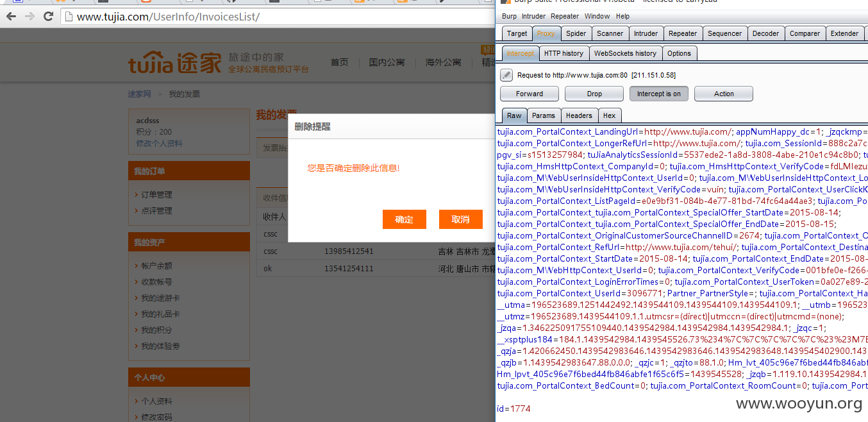This screenshot has width=868, height=422.
Task: Click the address bar URL field
Action: tap(278, 17)
